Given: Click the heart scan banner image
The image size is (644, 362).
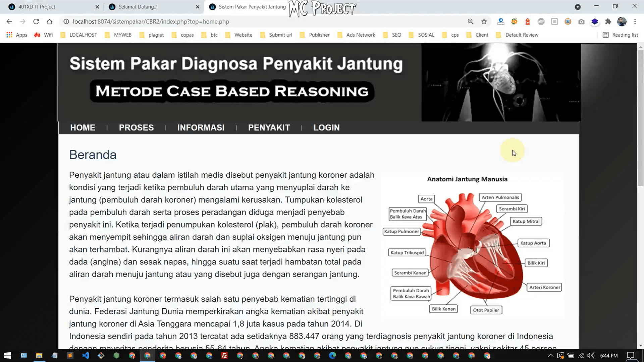Looking at the screenshot, I should point(501,82).
